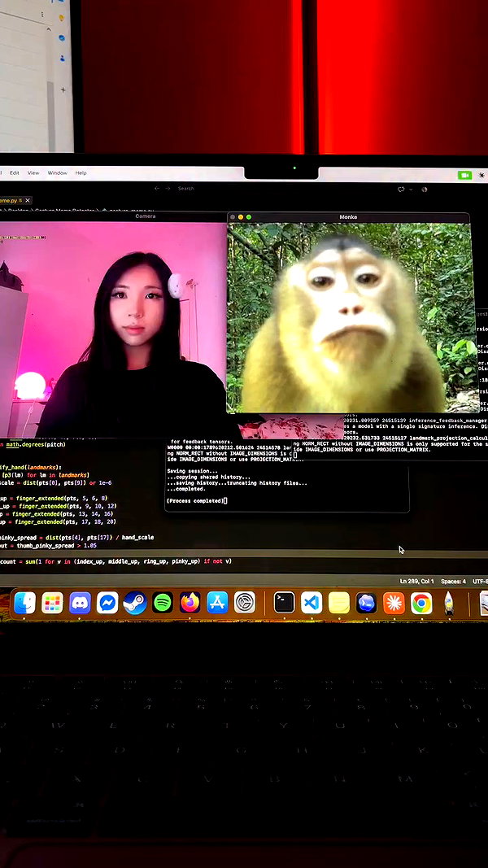This screenshot has width=488, height=868.
Task: Click "...copying shared history..." line
Action: pos(208,478)
